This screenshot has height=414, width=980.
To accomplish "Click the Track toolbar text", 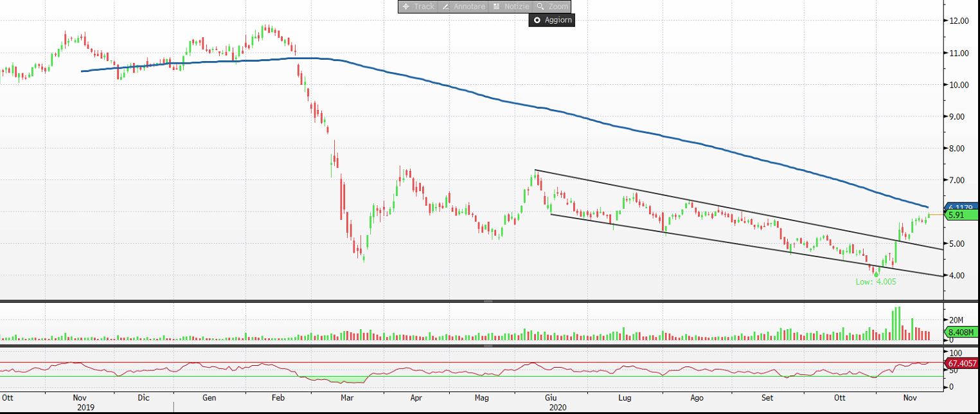I will (423, 6).
